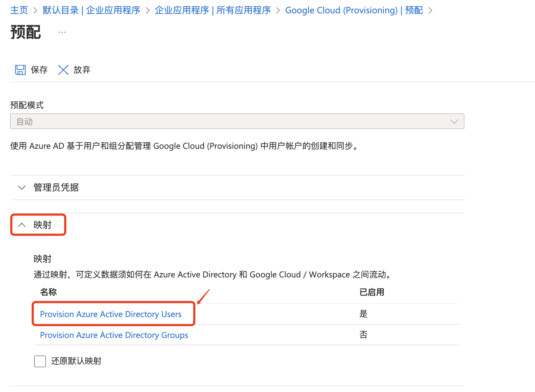Click the 映射 subheading above the description
The height and width of the screenshot is (392, 535).
pyautogui.click(x=43, y=259)
